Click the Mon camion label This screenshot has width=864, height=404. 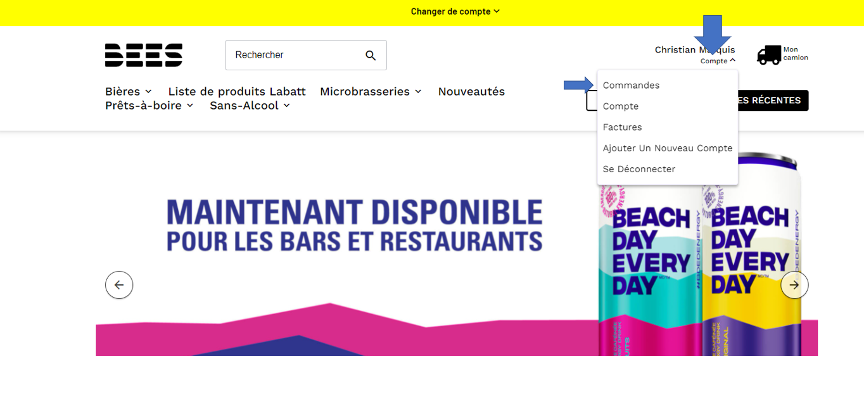point(796,53)
